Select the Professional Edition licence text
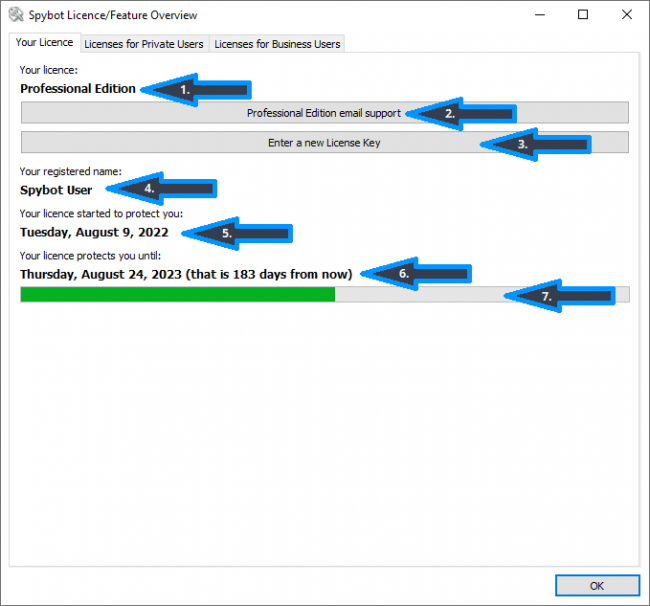 [x=78, y=89]
